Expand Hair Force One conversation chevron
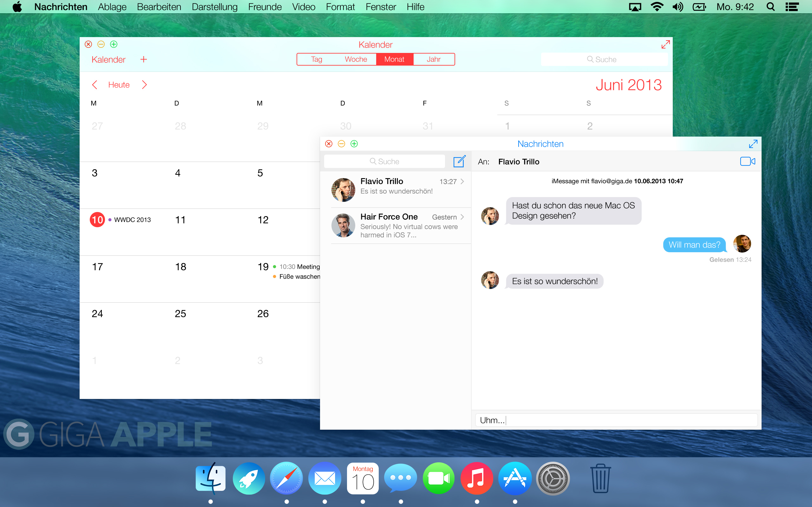Viewport: 812px width, 507px height. (x=462, y=217)
